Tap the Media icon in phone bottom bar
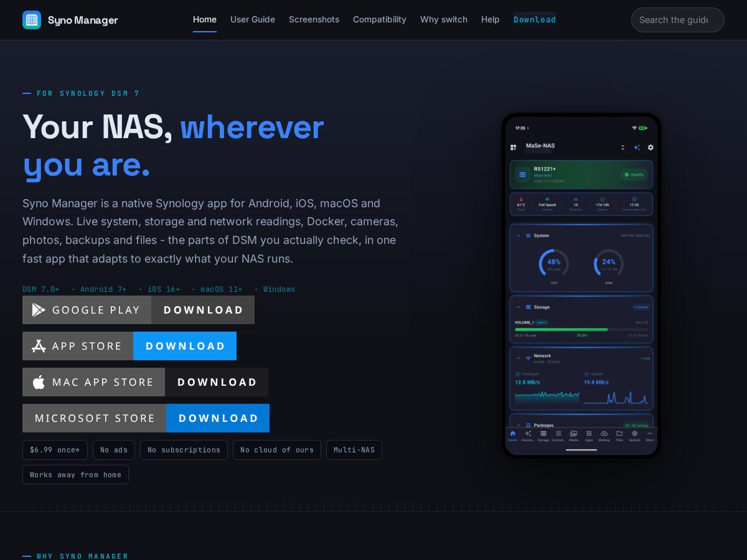747x560 pixels. pos(573,433)
